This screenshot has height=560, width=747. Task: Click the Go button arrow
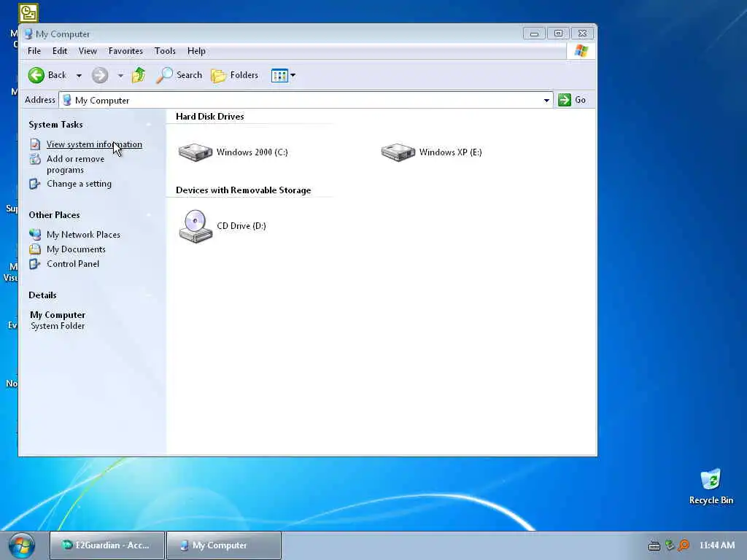[565, 100]
